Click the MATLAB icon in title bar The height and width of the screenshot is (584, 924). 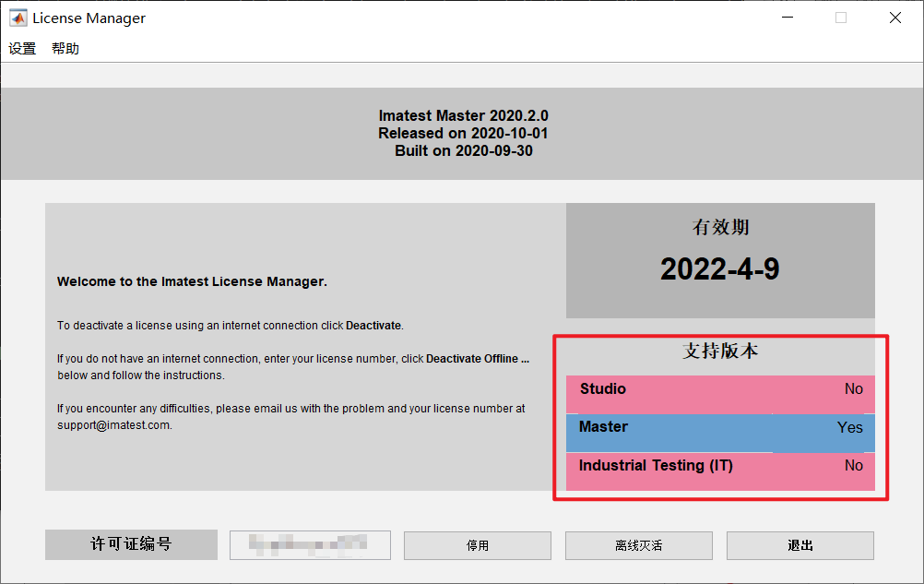18,18
